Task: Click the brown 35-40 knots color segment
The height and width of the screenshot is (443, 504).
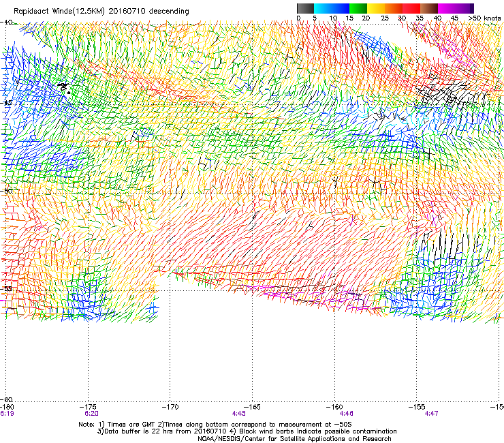Action: (429, 8)
